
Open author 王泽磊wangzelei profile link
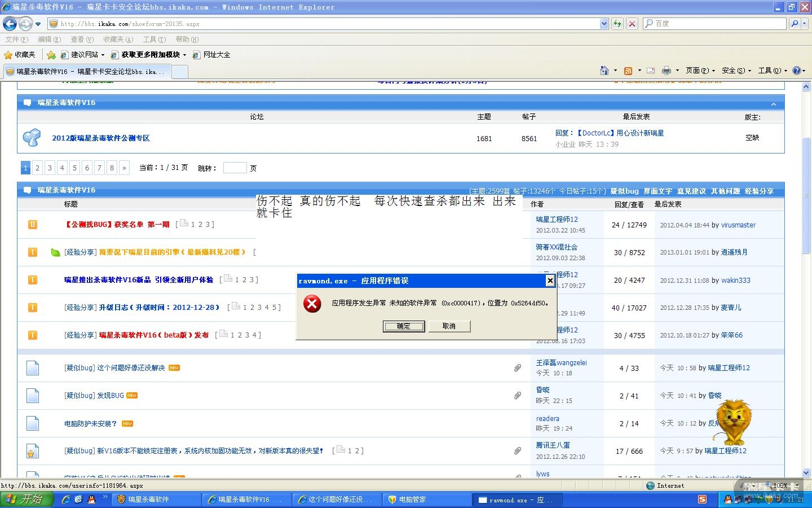pos(561,363)
